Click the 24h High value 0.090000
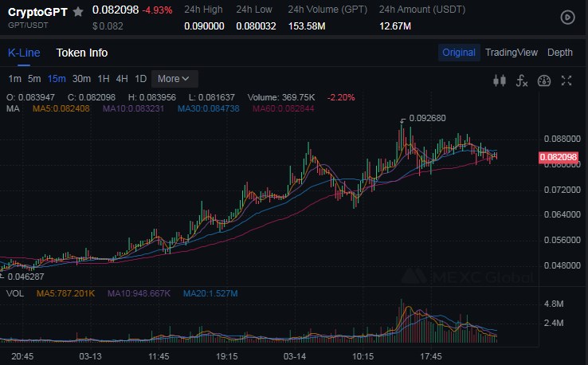Image resolution: width=588 pixels, height=365 pixels. tap(204, 26)
